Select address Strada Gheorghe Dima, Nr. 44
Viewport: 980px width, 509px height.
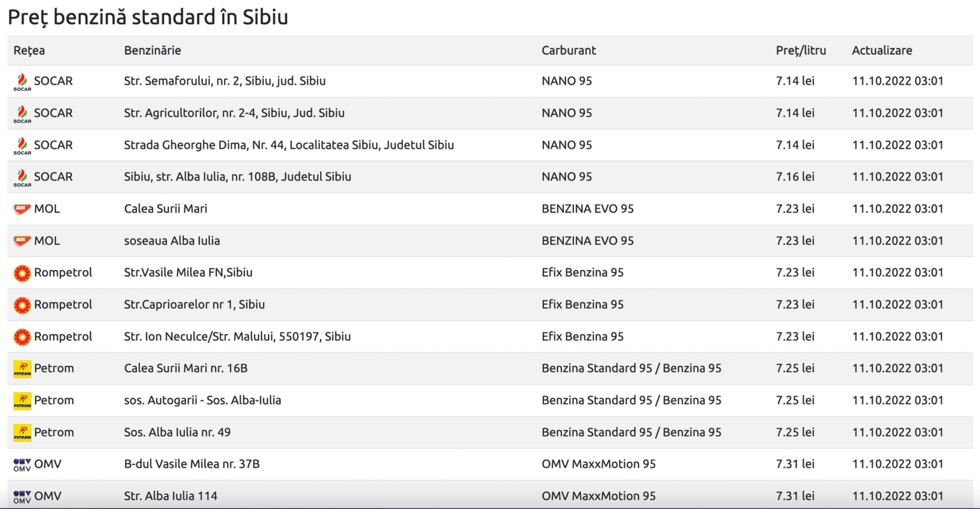(289, 145)
